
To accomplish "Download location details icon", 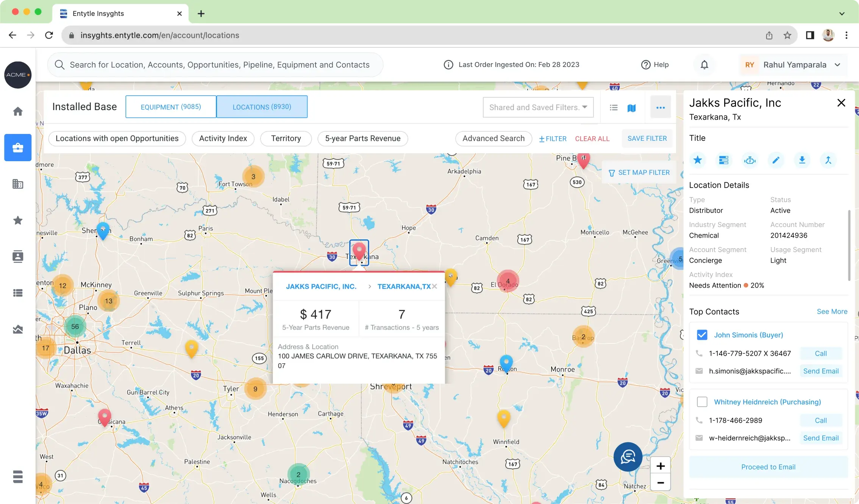I will click(x=802, y=160).
